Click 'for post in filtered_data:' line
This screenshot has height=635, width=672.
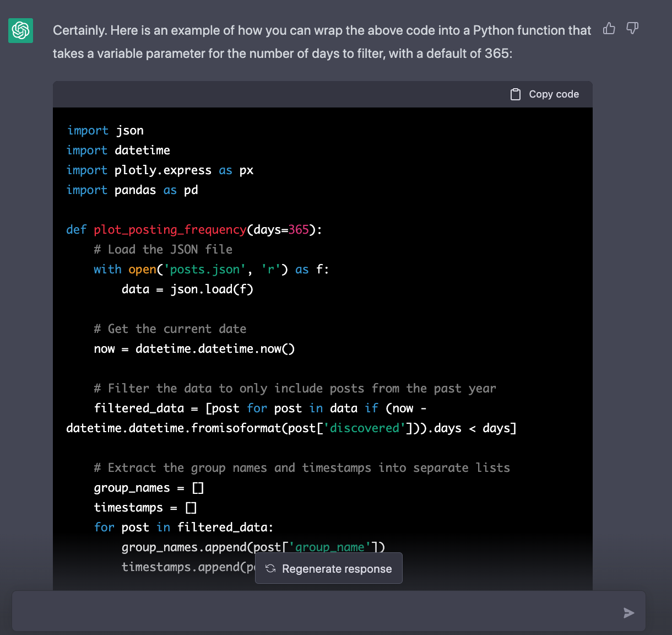click(x=184, y=528)
